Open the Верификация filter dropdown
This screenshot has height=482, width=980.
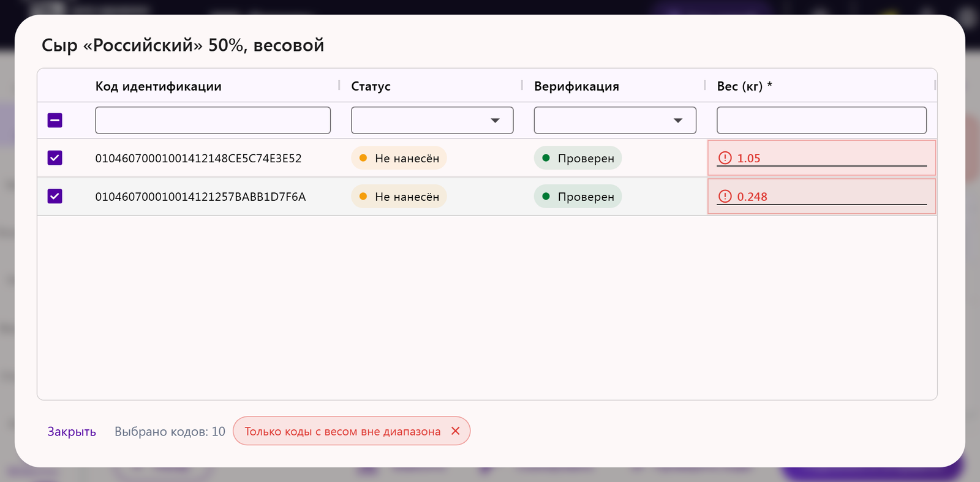(615, 120)
